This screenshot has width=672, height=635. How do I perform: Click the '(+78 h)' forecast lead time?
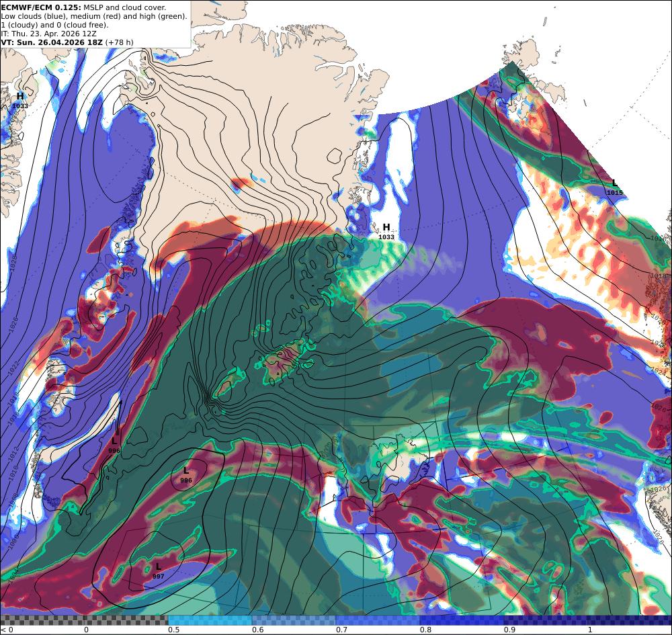(119, 42)
